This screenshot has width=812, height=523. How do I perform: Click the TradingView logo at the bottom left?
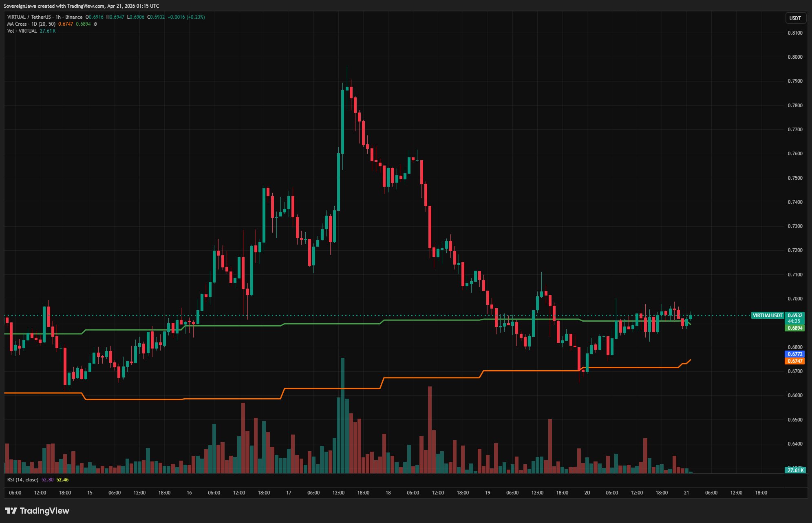tap(37, 511)
